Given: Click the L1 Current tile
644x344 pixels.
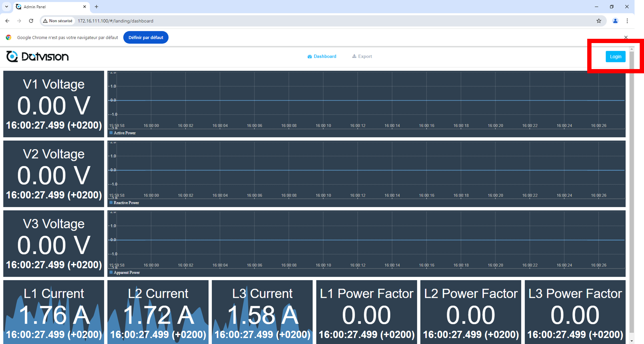Looking at the screenshot, I should click(x=54, y=312).
